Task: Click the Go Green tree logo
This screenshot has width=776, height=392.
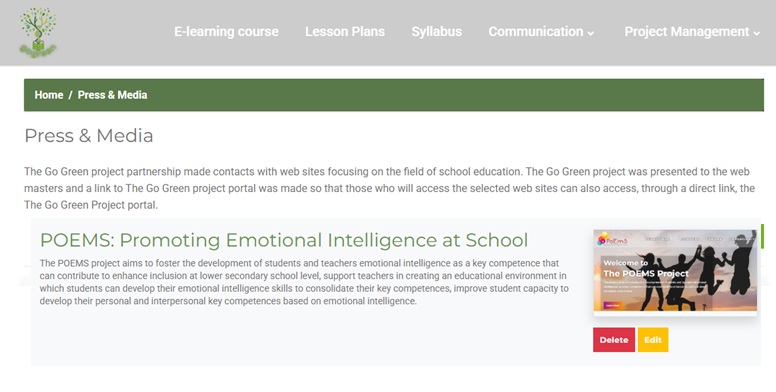Action: pos(38,33)
